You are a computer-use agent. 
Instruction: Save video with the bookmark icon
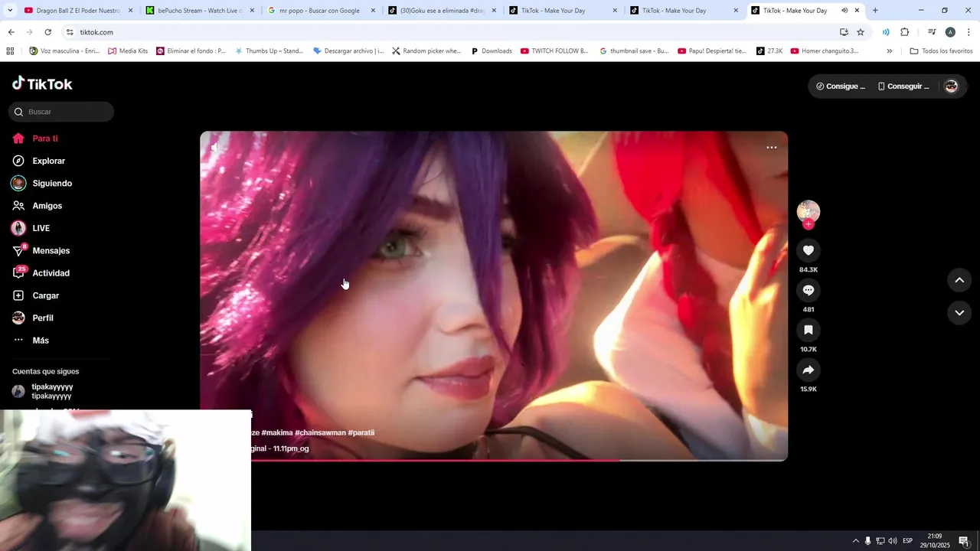808,330
